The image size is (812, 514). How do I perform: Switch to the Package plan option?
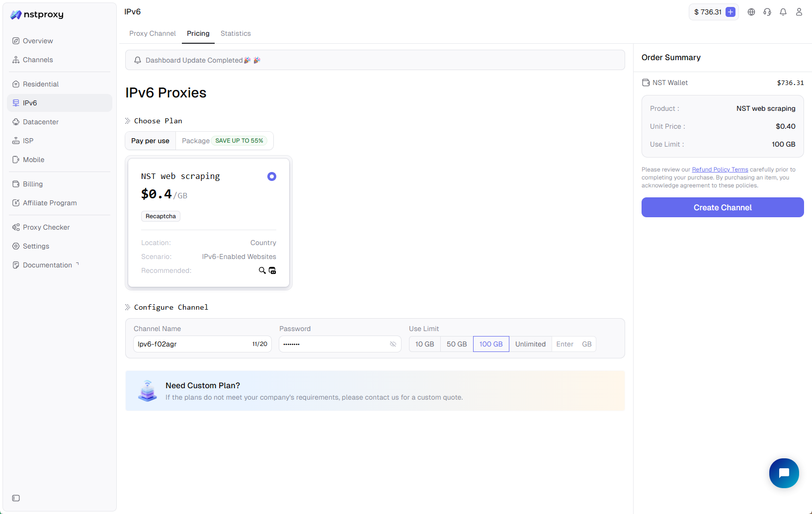click(x=195, y=141)
